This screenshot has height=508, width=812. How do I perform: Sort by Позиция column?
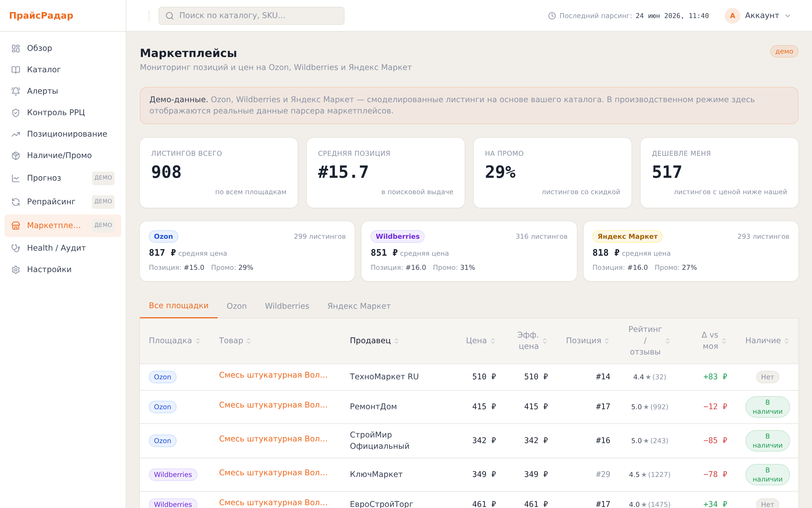588,341
